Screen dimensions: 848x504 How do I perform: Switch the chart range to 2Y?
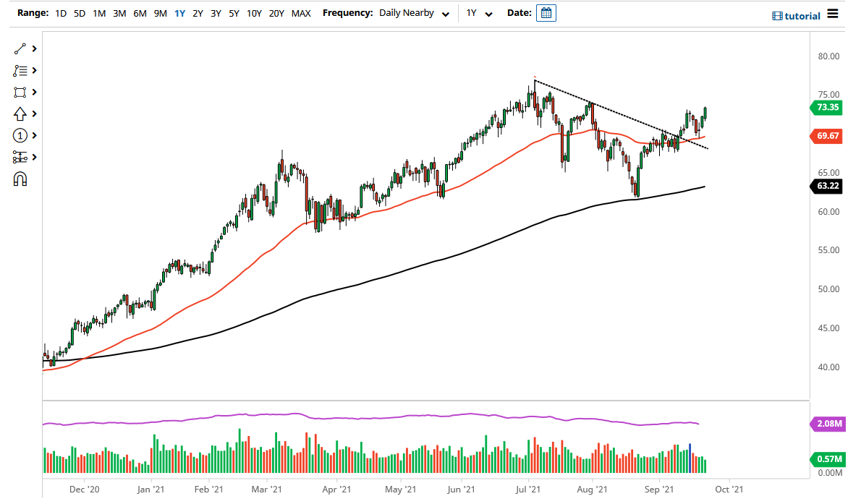pos(198,13)
